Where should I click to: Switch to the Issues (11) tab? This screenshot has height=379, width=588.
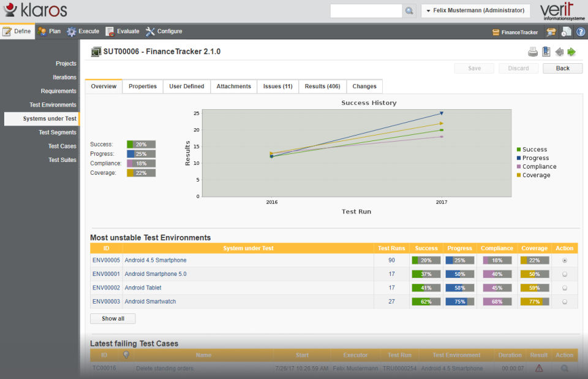coord(277,86)
